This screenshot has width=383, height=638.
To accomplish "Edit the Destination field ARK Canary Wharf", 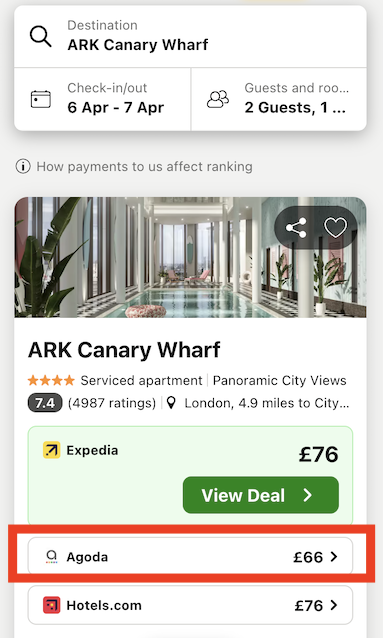I will (190, 36).
